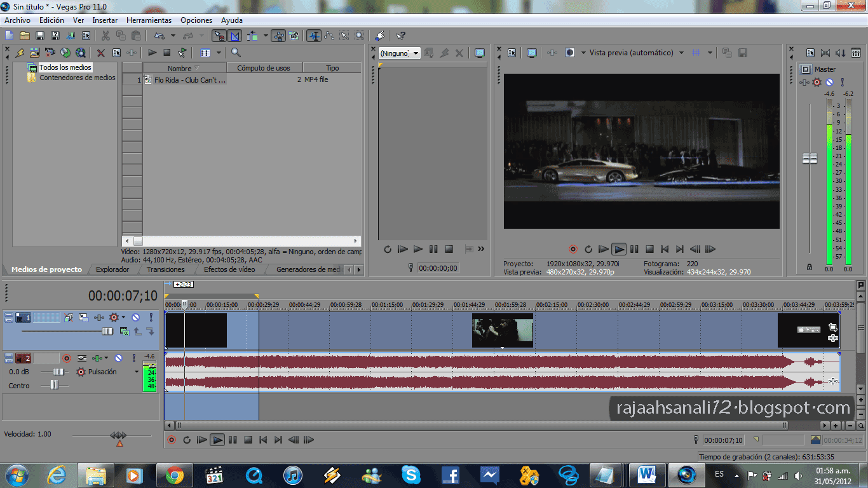The width and height of the screenshot is (868, 488).
Task: Open the Views dropdown arrow in Project Media
Action: [219, 53]
